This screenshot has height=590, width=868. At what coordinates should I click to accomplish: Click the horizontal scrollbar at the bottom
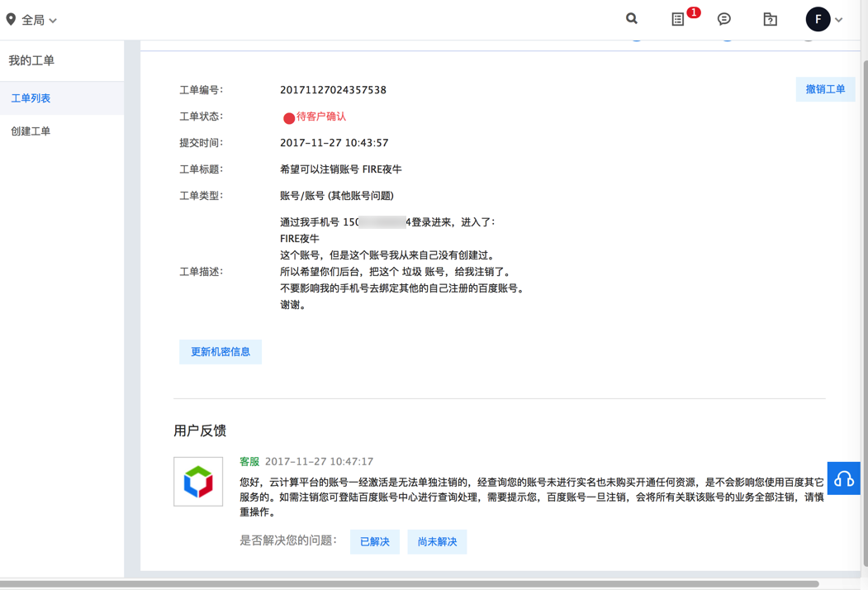[410, 584]
